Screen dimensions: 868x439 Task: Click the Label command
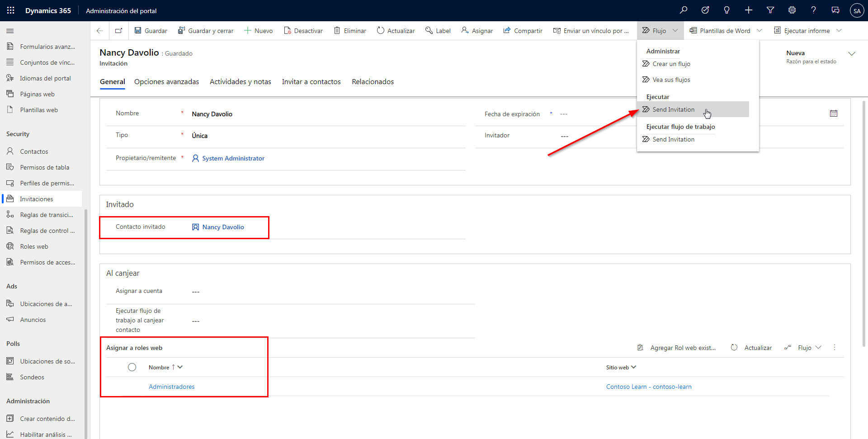pos(438,31)
